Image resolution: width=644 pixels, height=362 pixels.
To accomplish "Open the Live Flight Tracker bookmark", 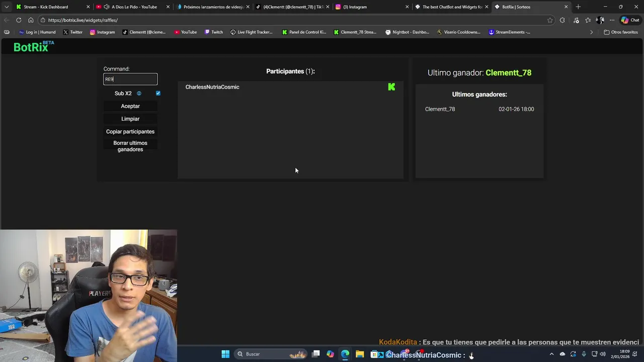I will pyautogui.click(x=252, y=32).
